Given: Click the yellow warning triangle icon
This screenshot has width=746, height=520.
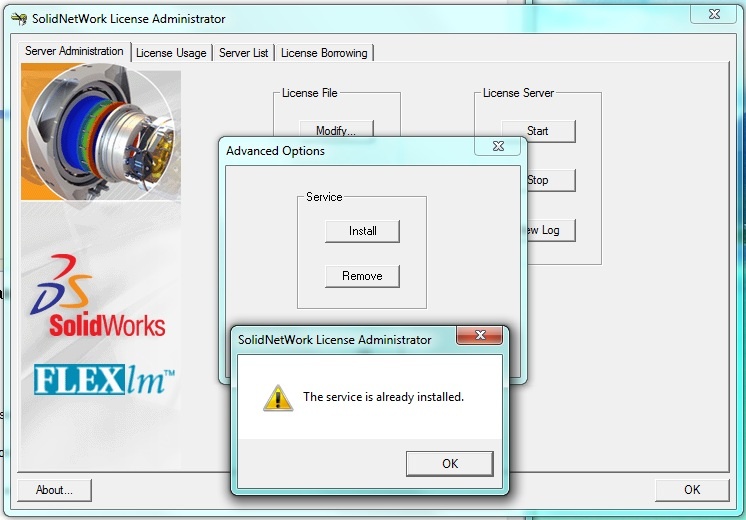Looking at the screenshot, I should coord(278,398).
